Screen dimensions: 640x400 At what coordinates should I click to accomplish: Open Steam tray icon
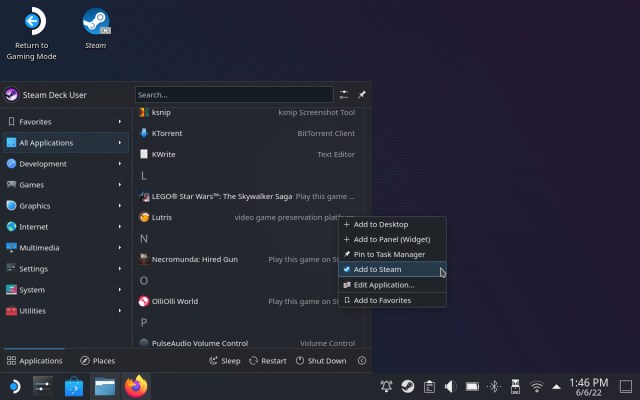pyautogui.click(x=407, y=386)
